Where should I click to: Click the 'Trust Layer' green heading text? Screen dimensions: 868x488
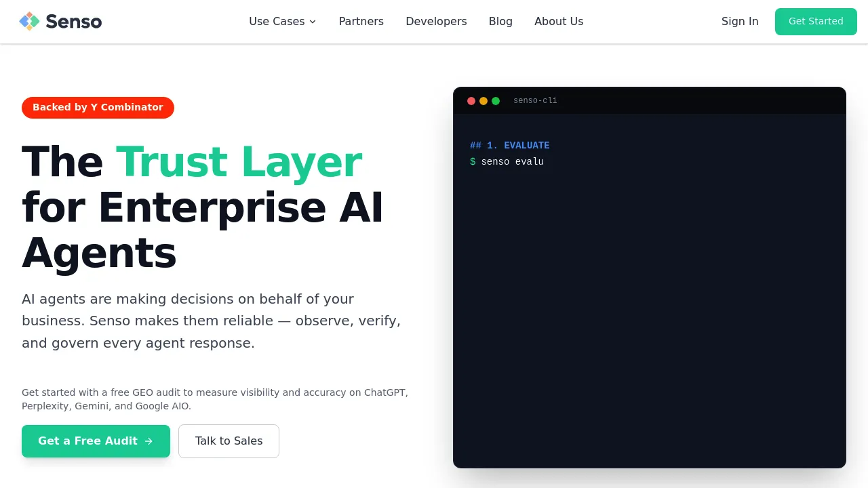point(239,163)
